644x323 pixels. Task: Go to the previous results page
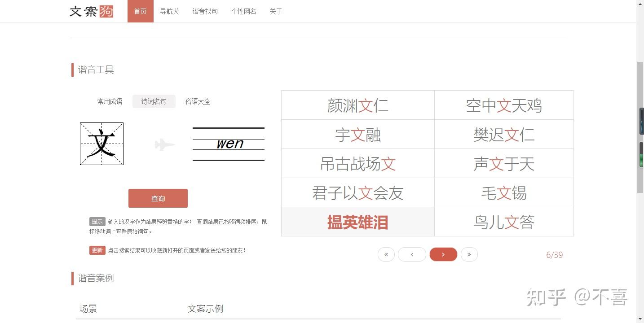pos(412,254)
